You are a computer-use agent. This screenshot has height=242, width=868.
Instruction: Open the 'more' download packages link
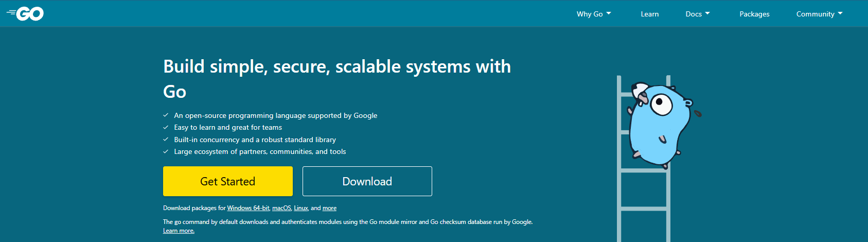(x=329, y=208)
